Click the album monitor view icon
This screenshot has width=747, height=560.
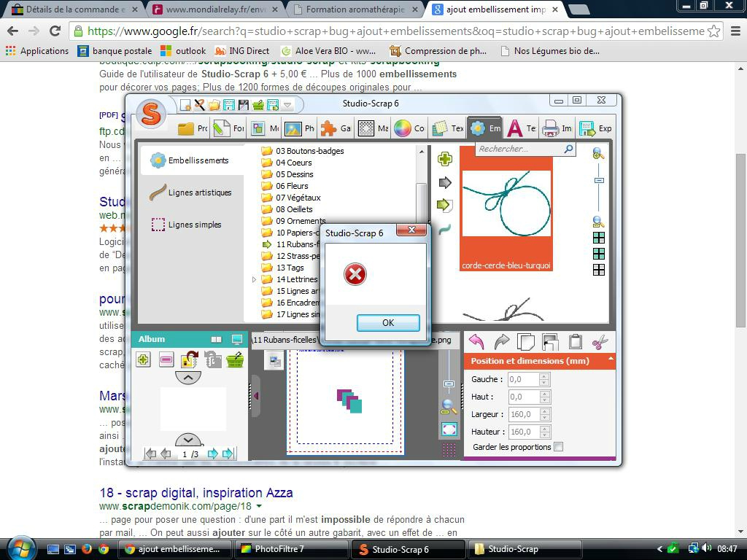[237, 340]
